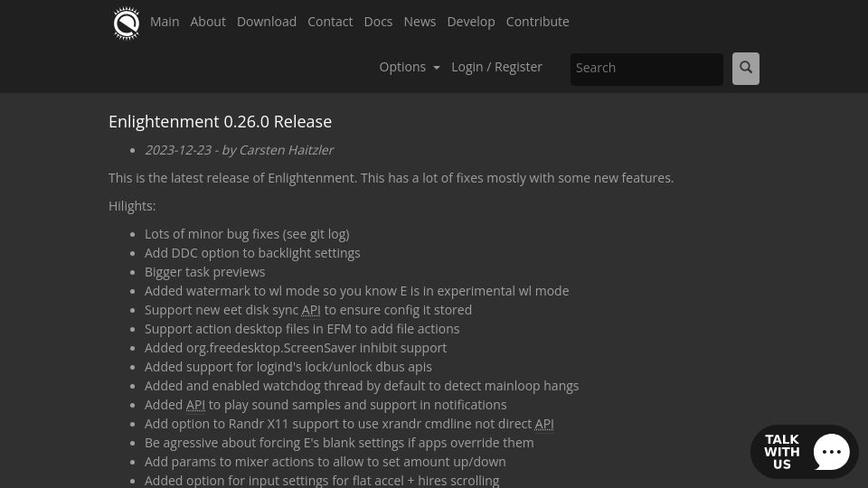Click 'Add params to mixer actions' item
This screenshot has height=488, width=868.
(325, 462)
